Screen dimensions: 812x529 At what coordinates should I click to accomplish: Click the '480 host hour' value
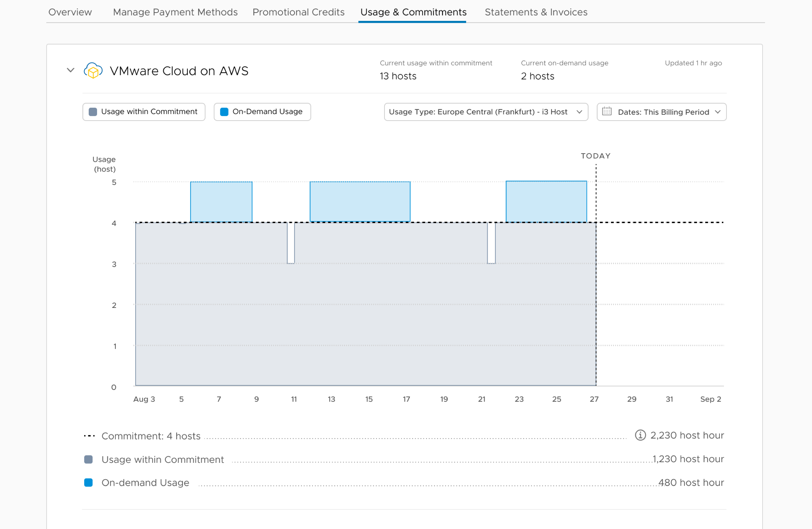point(691,482)
